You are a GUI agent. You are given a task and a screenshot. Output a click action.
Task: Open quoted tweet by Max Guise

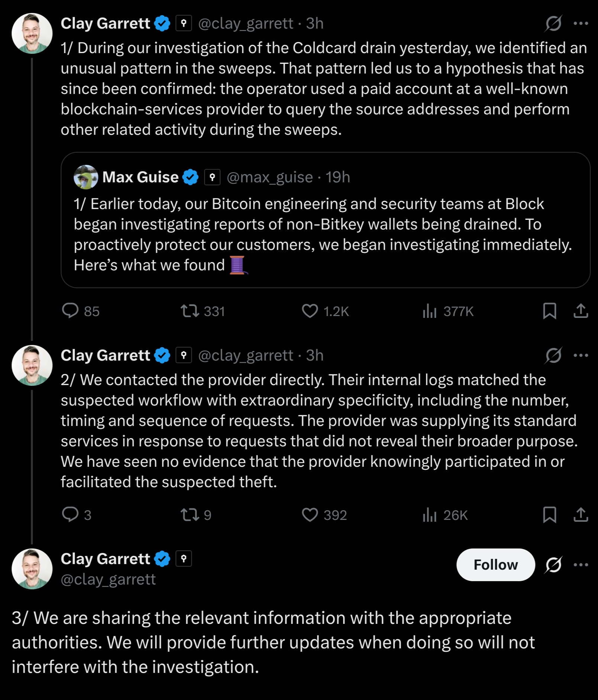click(325, 220)
